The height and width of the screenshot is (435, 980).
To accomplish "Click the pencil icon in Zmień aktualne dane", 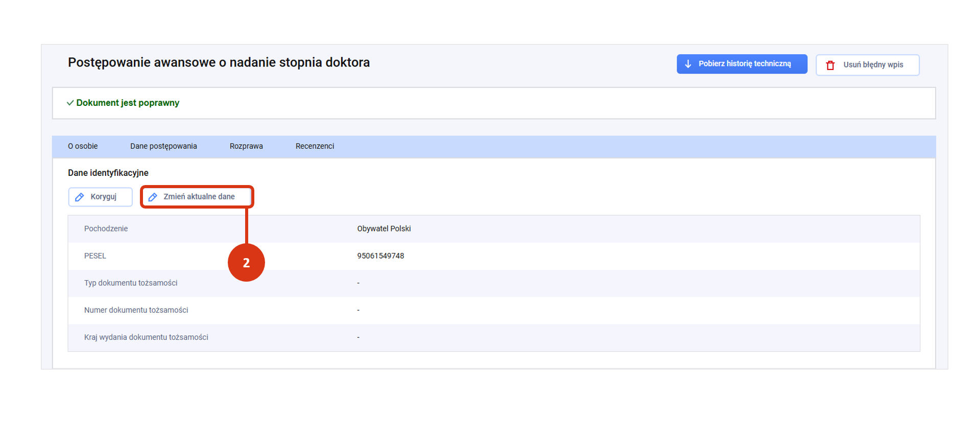I will pyautogui.click(x=153, y=197).
